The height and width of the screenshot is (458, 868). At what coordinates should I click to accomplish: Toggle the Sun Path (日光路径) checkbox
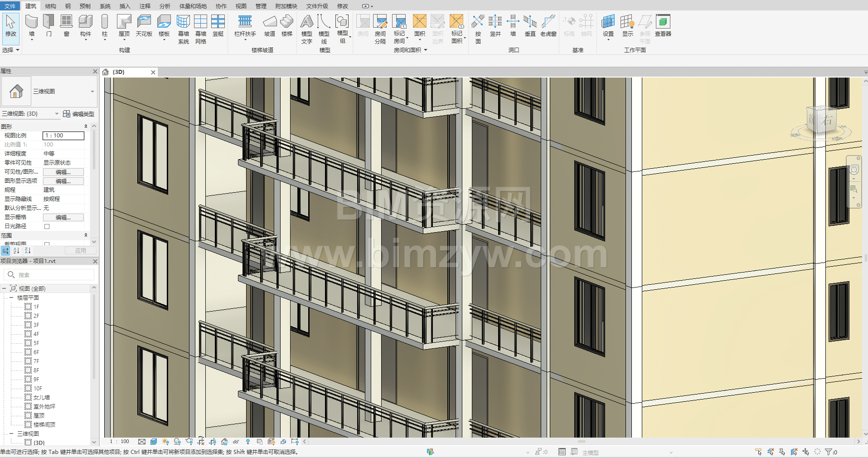[47, 226]
